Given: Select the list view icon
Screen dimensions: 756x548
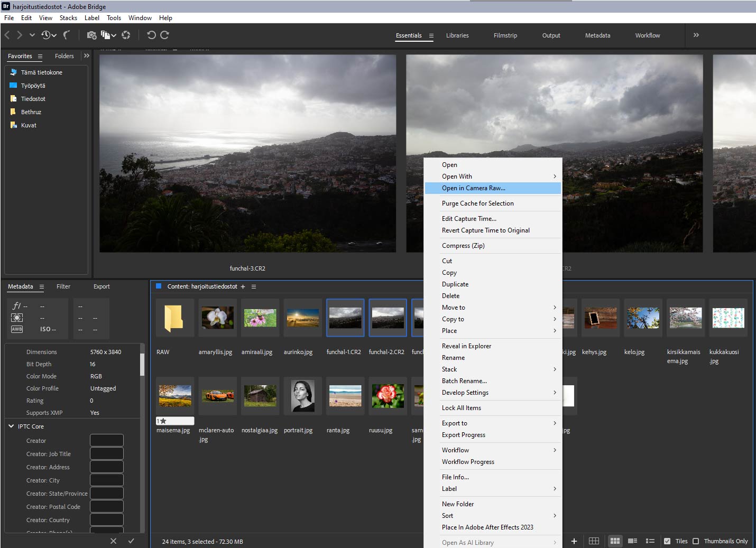Looking at the screenshot, I should [650, 541].
